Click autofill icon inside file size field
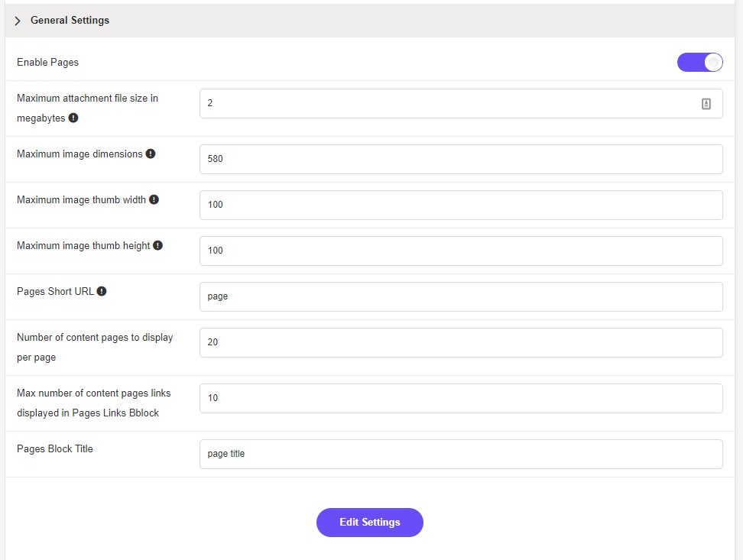The image size is (743, 560). coord(706,103)
